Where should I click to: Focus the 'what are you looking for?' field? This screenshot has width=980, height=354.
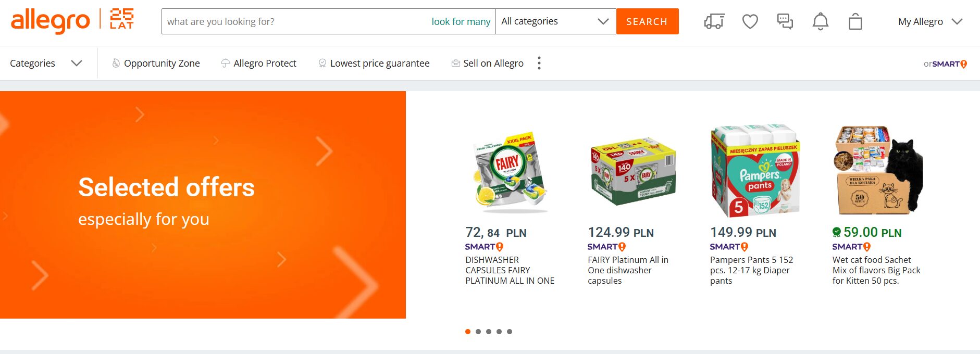[294, 21]
